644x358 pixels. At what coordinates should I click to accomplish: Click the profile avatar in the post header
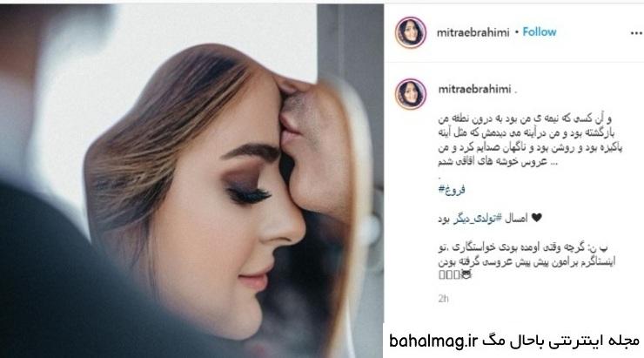[410, 32]
